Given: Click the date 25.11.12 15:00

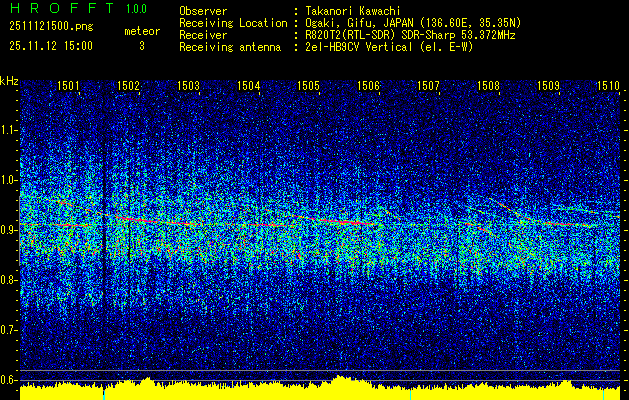Looking at the screenshot, I should click(51, 46).
